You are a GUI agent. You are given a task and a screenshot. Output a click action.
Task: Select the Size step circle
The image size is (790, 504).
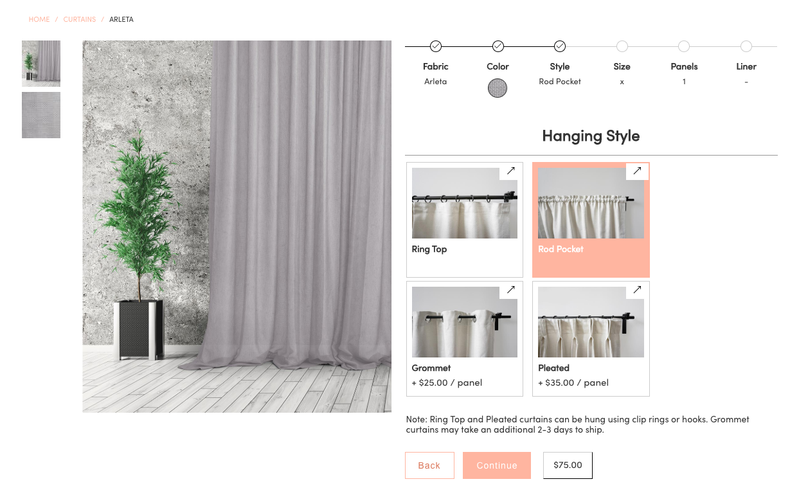pyautogui.click(x=622, y=46)
